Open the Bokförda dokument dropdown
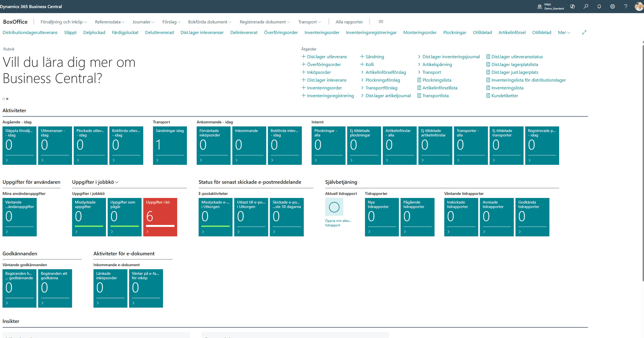 click(x=210, y=22)
